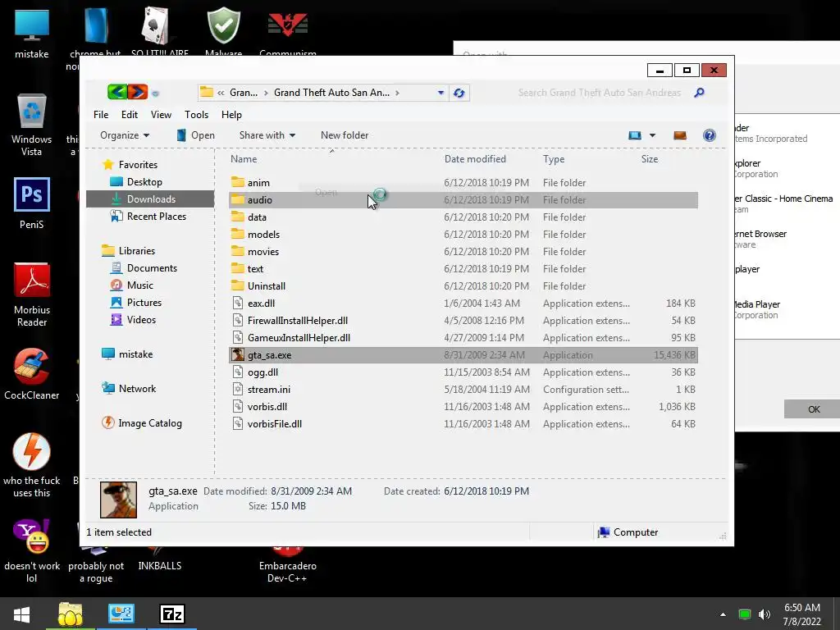Open the Pictures library

tap(144, 302)
